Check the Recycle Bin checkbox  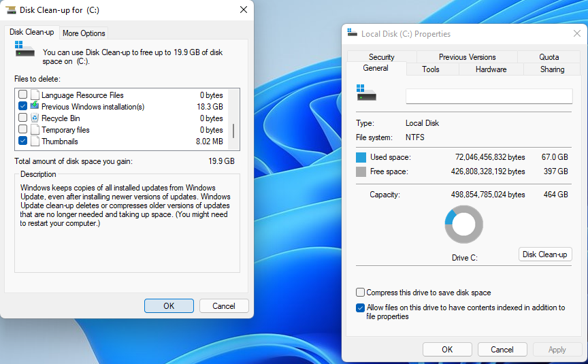pyautogui.click(x=23, y=117)
